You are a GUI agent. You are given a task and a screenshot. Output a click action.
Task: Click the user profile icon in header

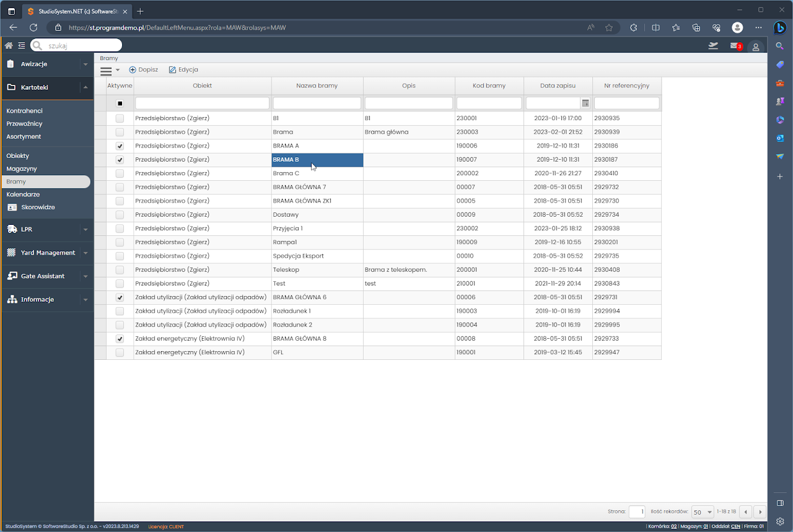[x=755, y=46]
